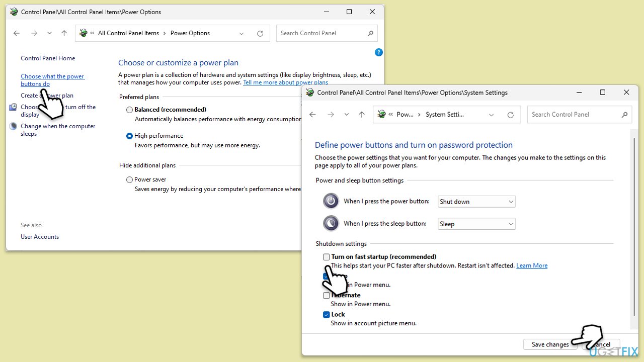Open Control Panel Home link
644x362 pixels.
48,58
